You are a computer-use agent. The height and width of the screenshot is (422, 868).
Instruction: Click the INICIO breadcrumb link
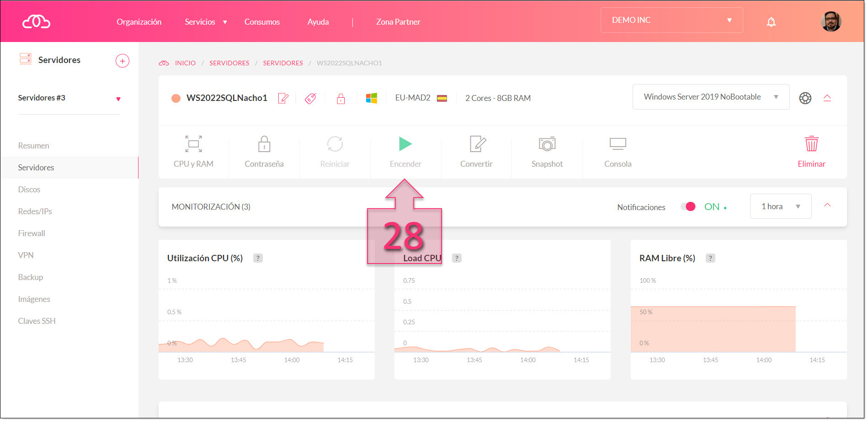(x=185, y=63)
